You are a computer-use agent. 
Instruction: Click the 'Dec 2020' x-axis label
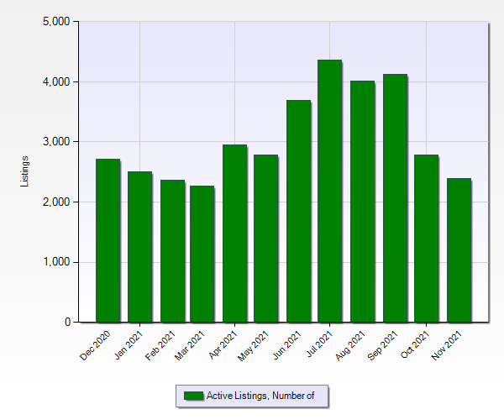(96, 345)
